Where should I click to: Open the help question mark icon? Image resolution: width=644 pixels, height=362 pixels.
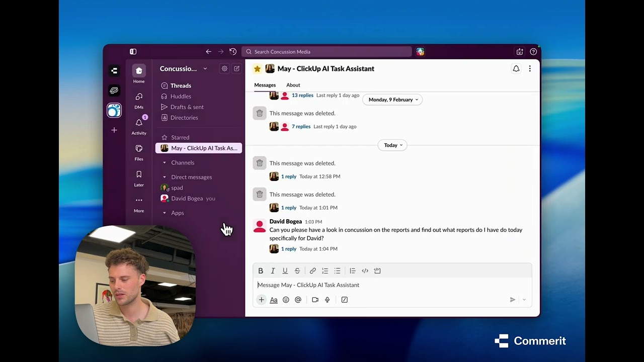(533, 51)
